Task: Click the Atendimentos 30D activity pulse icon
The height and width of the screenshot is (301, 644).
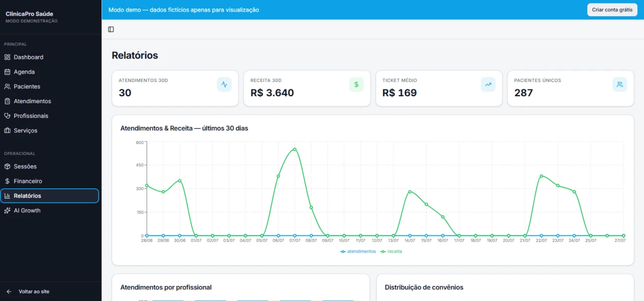Action: (x=224, y=85)
